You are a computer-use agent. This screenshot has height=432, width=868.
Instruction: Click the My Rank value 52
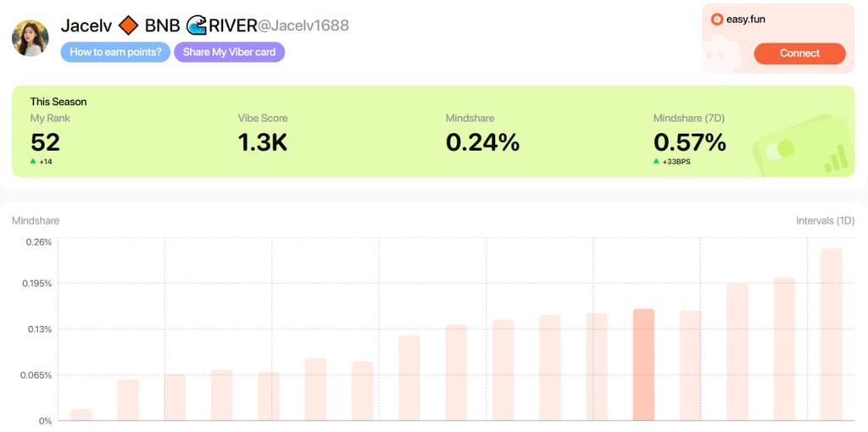pos(46,142)
